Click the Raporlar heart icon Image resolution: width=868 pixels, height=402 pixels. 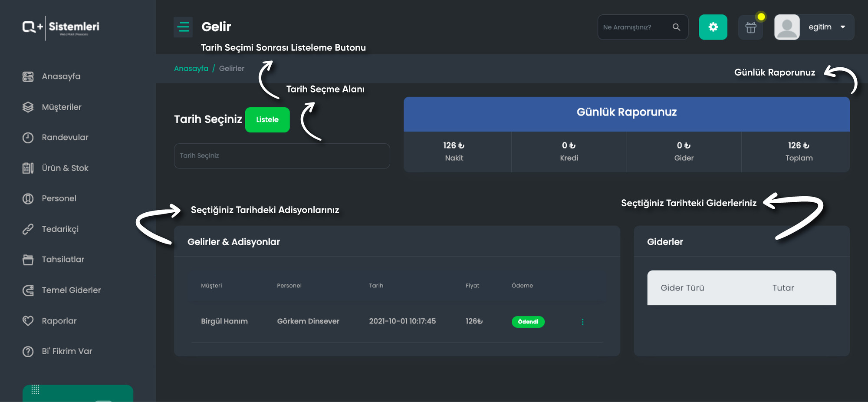click(x=28, y=321)
